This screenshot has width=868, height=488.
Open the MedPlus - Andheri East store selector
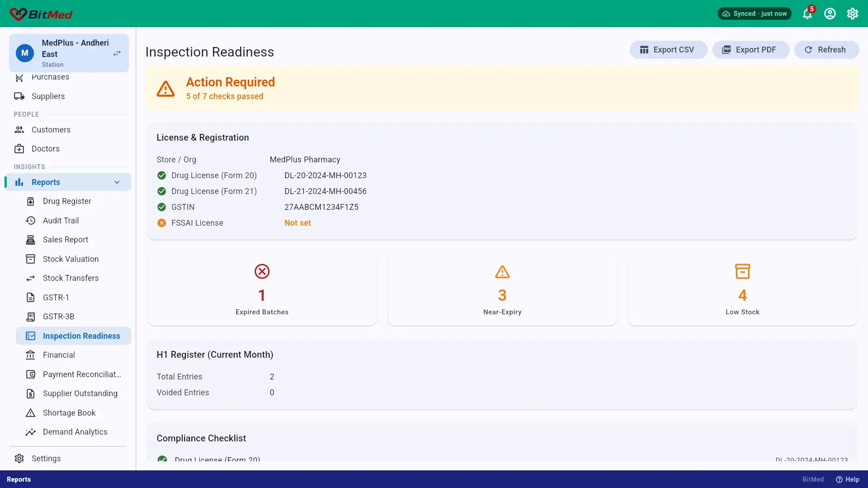pos(69,53)
